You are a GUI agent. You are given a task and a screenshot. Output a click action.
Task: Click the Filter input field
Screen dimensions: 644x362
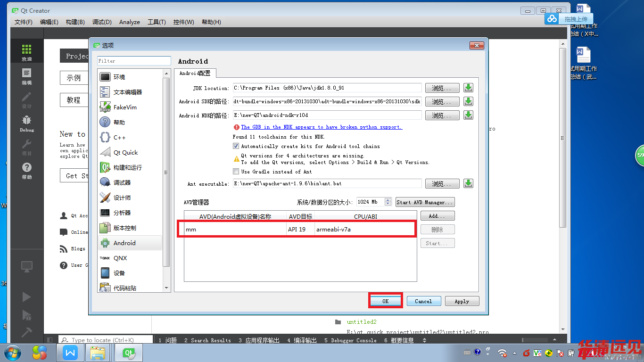(134, 61)
